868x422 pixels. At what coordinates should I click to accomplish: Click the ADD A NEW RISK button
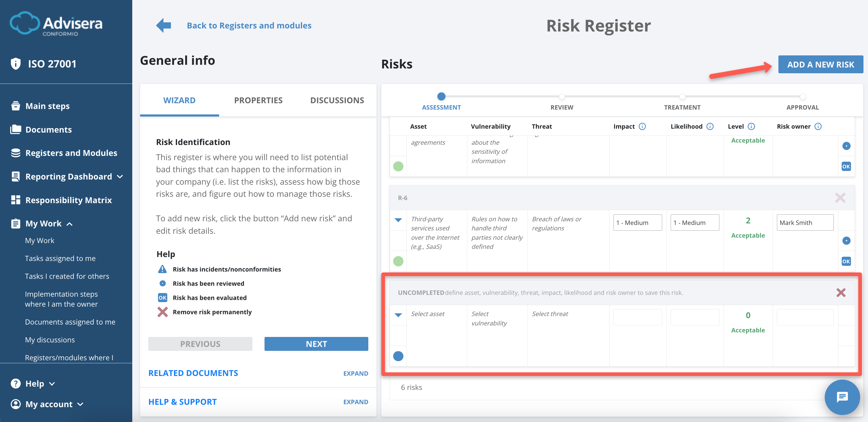pyautogui.click(x=820, y=64)
